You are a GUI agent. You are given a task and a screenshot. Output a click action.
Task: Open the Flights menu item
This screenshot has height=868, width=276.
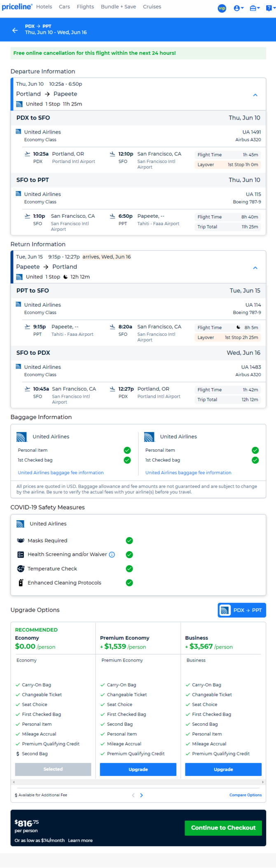click(x=85, y=7)
